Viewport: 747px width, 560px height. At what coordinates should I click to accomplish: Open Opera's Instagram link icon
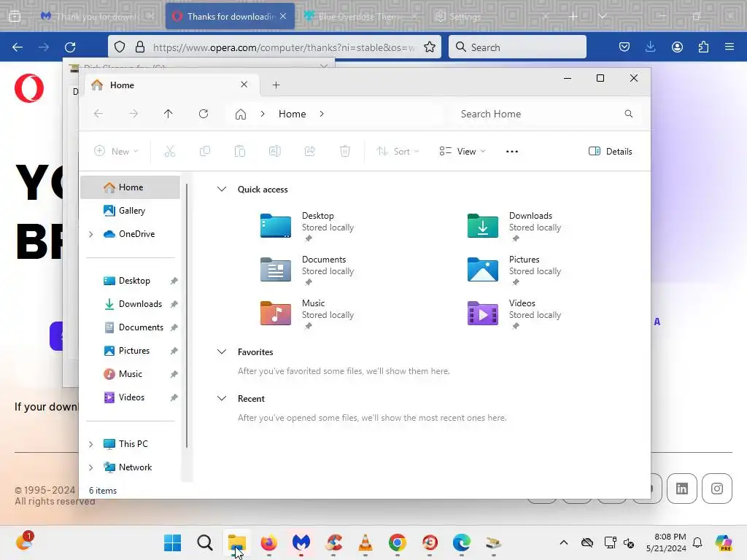717,489
